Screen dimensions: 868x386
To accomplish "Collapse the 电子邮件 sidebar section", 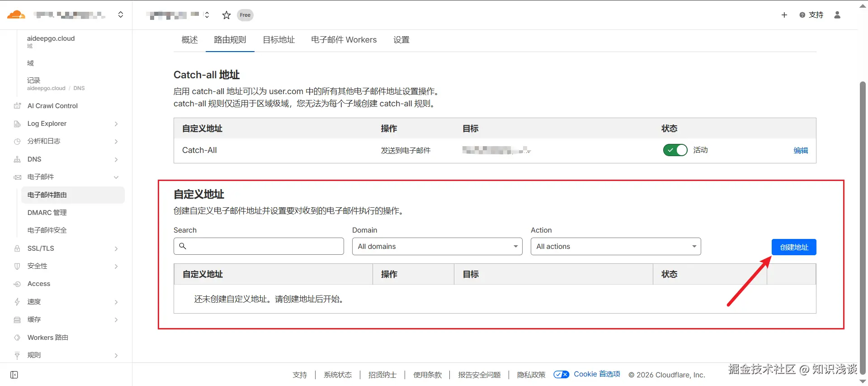I will click(116, 177).
